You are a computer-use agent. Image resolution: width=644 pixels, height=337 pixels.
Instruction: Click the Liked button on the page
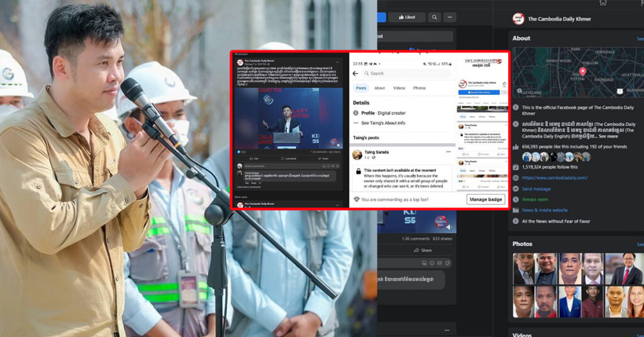(x=407, y=17)
